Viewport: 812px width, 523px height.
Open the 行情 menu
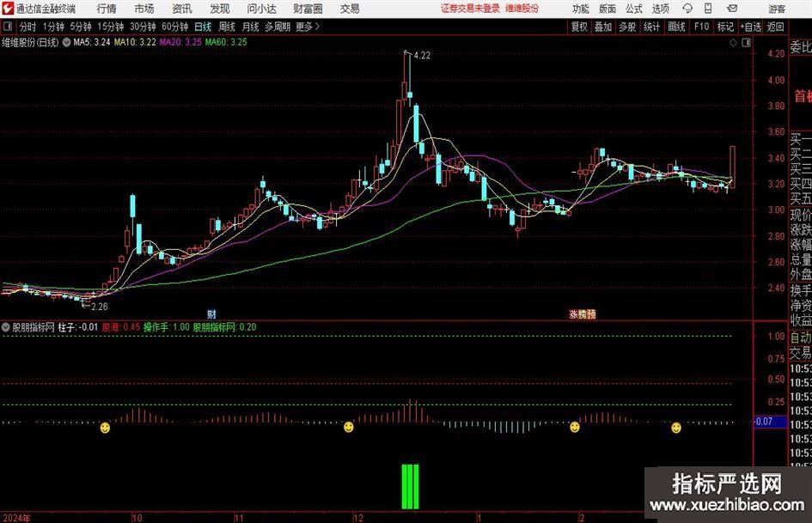click(107, 9)
